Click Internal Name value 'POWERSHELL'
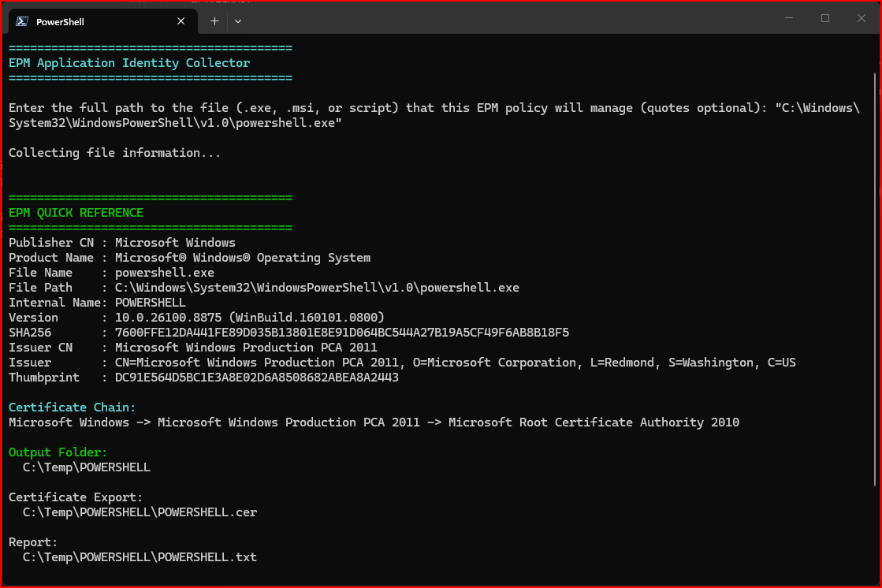Viewport: 882px width, 588px height. click(151, 303)
